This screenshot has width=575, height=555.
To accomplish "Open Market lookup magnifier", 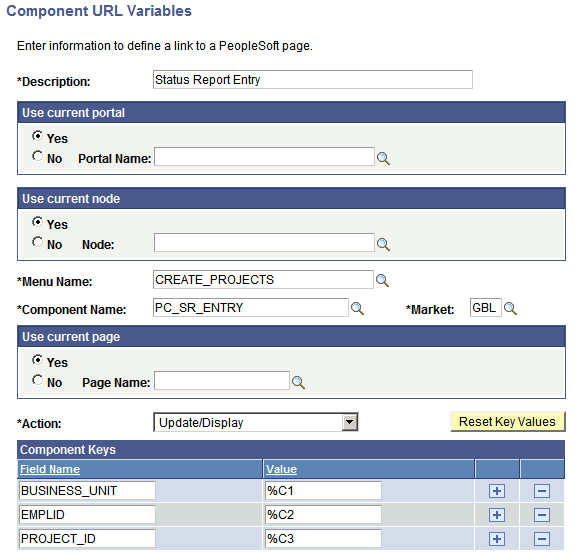I will (x=510, y=308).
